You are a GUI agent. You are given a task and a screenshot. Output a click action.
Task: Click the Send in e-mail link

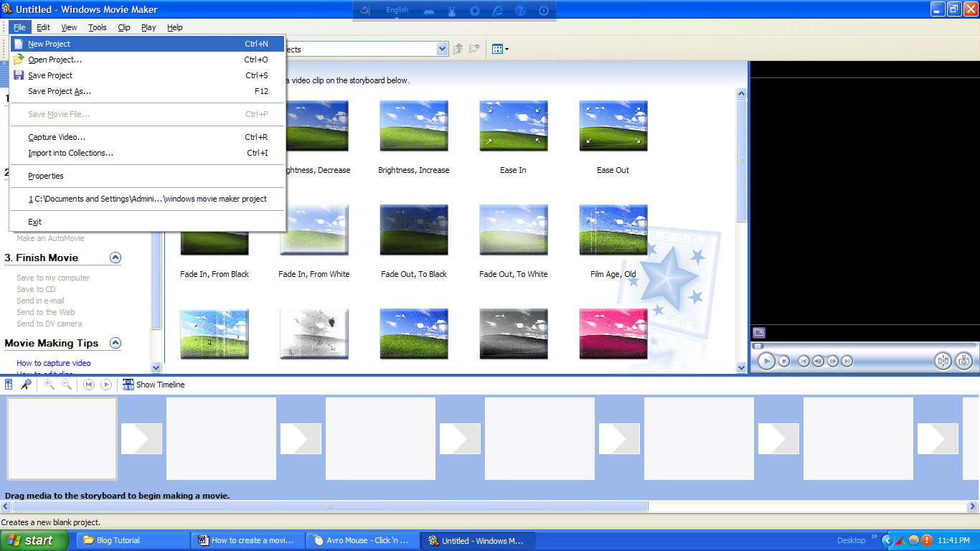pos(40,301)
